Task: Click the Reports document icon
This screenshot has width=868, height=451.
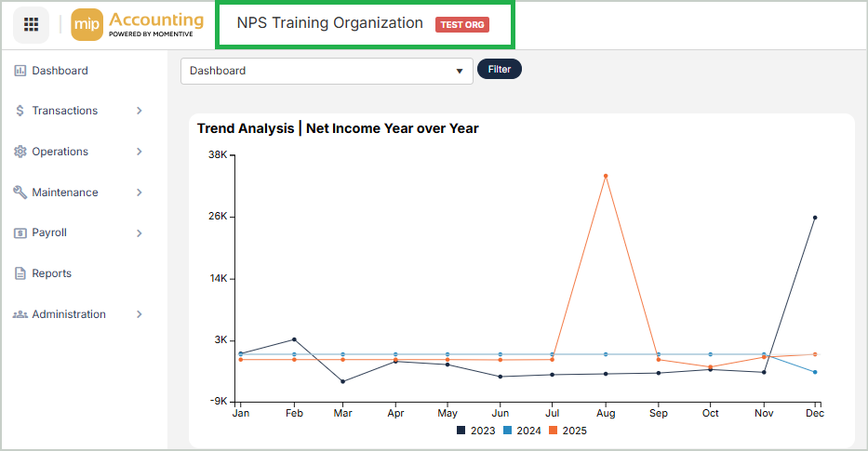Action: 20,273
